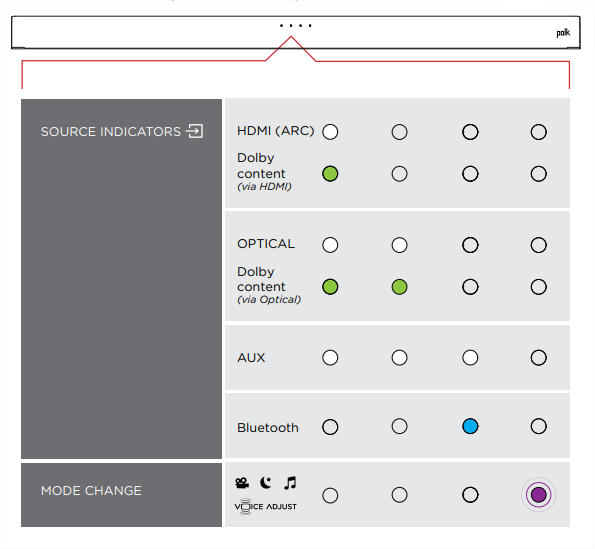595x549 pixels.
Task: Click the movie camera mode icon
Action: click(242, 483)
